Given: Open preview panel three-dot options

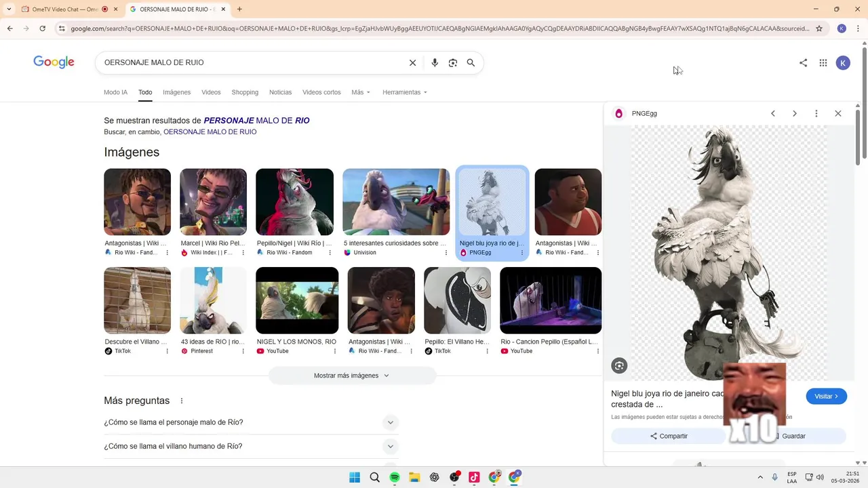Looking at the screenshot, I should coord(816,113).
